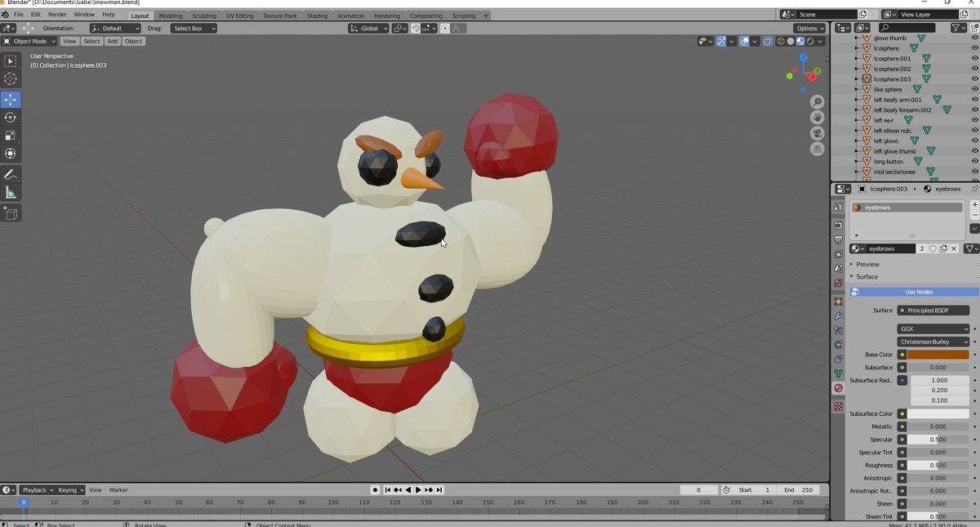The height and width of the screenshot is (527, 980).
Task: Open the Object Mode dropdown
Action: (x=29, y=41)
